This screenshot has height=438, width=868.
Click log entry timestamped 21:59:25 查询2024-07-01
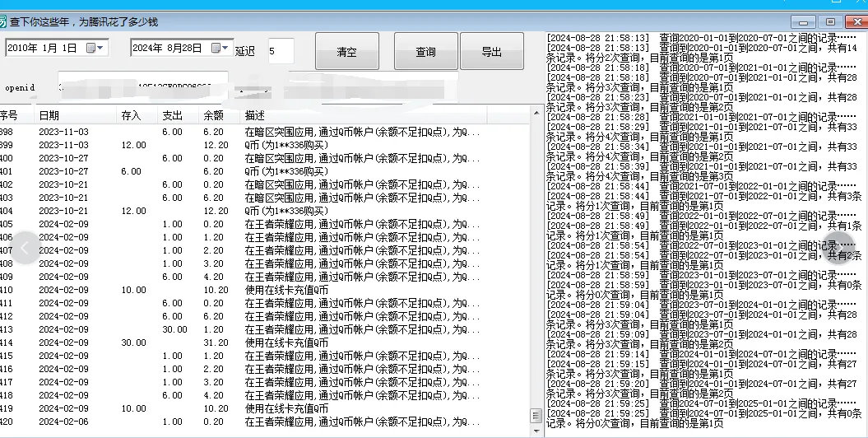pyautogui.click(x=701, y=403)
